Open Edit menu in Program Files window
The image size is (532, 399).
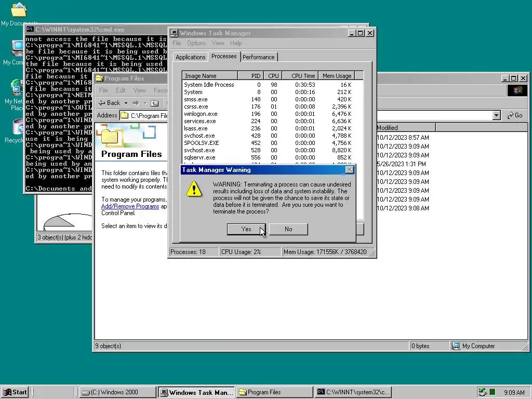point(121,90)
